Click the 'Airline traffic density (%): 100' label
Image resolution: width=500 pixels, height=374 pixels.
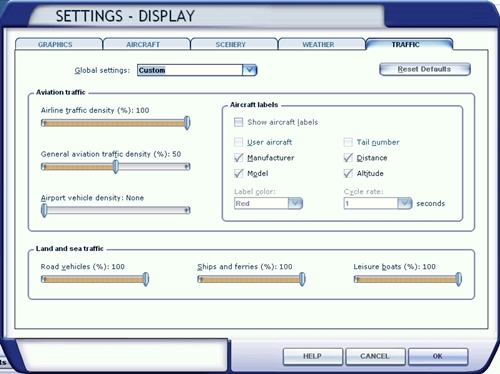[95, 110]
